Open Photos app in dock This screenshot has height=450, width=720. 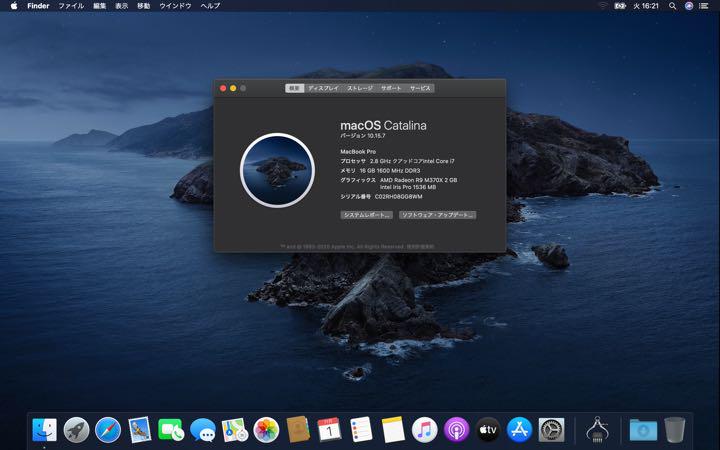[x=266, y=430]
